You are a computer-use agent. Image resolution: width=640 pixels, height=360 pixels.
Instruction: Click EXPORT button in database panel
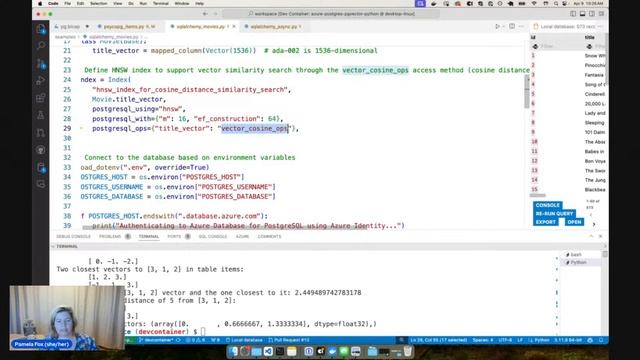click(546, 222)
